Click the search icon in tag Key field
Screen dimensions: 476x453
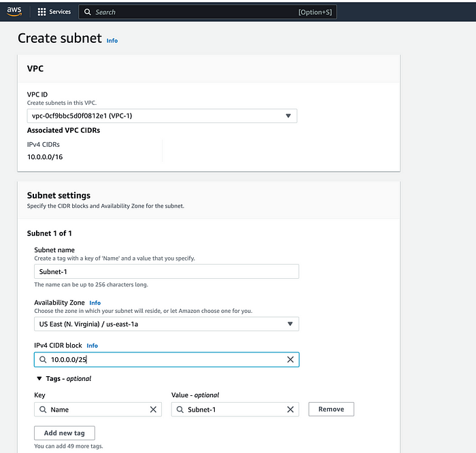coord(43,409)
